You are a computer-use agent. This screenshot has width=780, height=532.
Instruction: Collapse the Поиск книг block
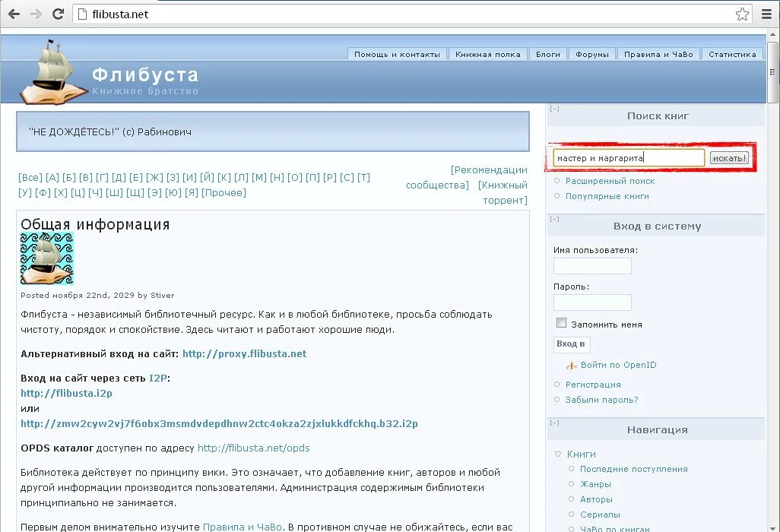coord(555,109)
